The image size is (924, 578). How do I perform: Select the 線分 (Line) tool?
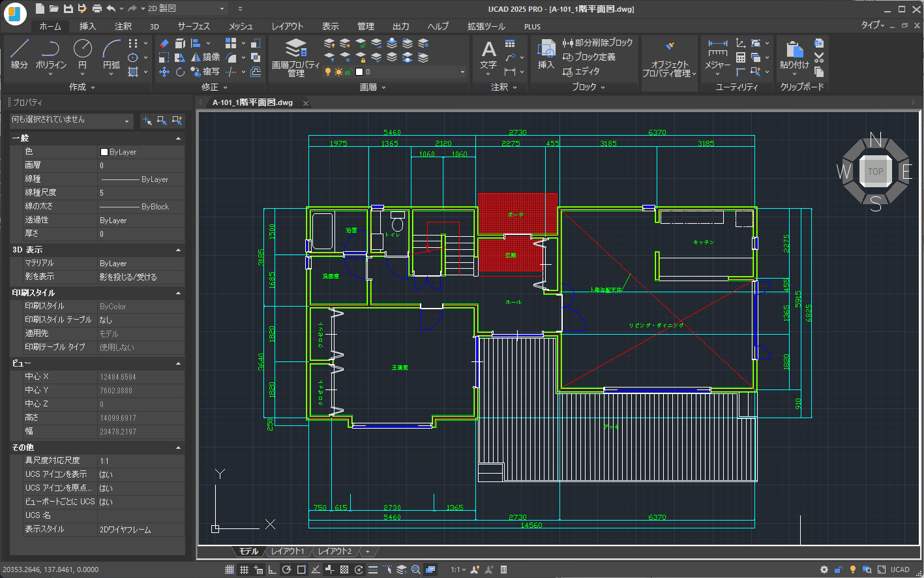tap(20, 53)
